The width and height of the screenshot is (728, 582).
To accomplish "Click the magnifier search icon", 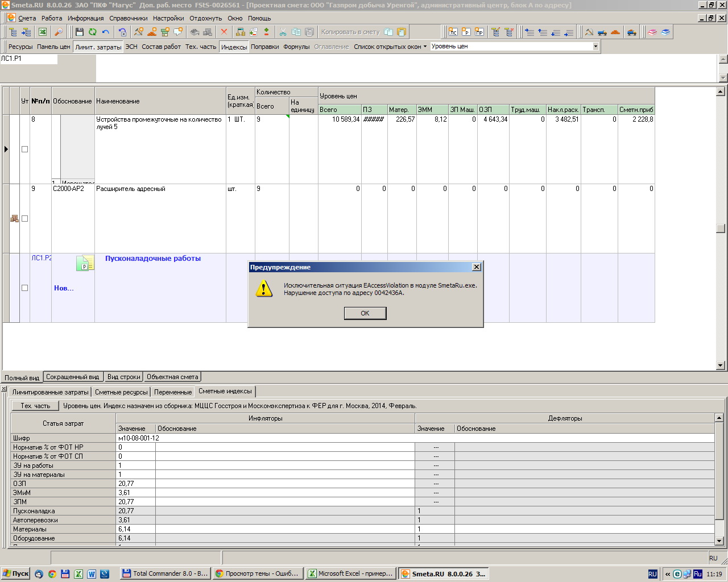I will pos(59,32).
